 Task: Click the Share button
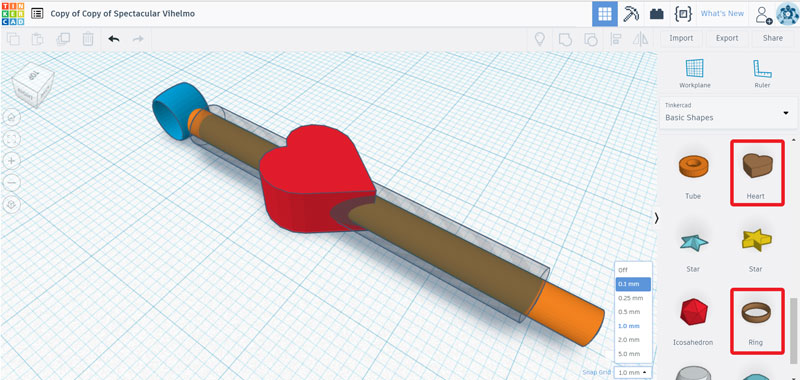pos(773,38)
